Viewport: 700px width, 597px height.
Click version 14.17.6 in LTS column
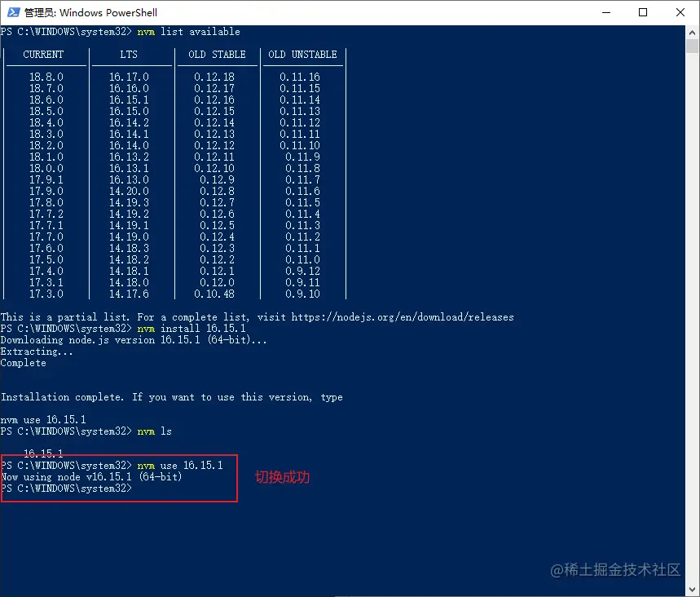129,294
